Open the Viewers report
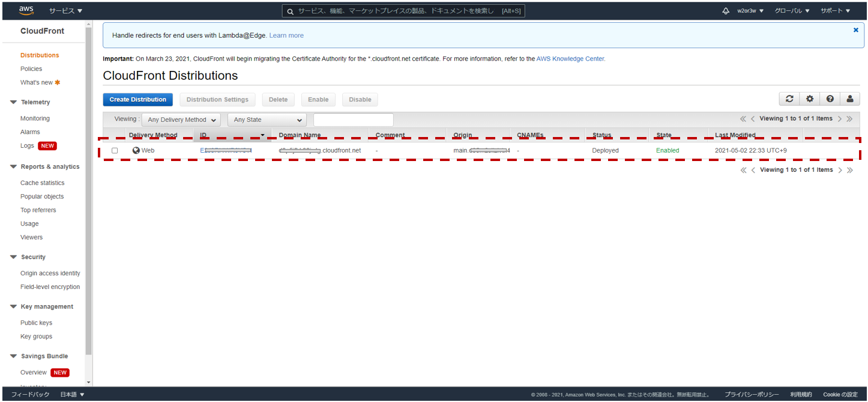 (x=31, y=237)
